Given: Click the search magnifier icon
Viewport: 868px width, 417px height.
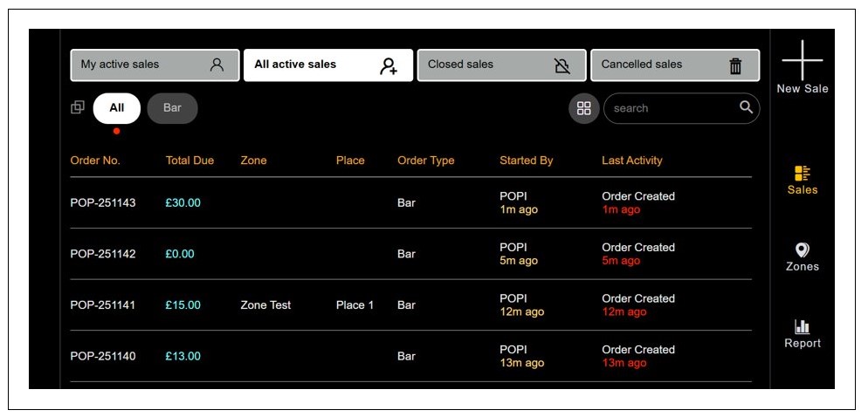Looking at the screenshot, I should [x=746, y=107].
